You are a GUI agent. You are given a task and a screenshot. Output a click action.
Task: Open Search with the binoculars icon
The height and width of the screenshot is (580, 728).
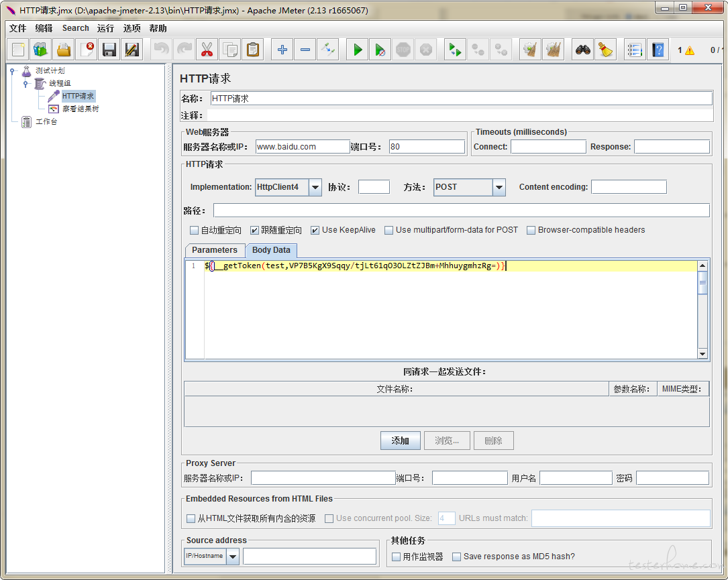click(582, 50)
